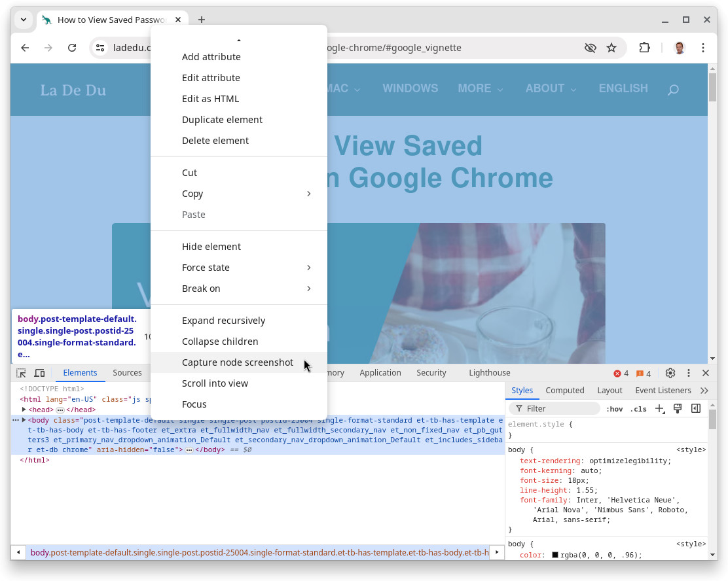Screen dimensions: 728x581
Task: Activate the inspect element picker icon
Action: (21, 373)
